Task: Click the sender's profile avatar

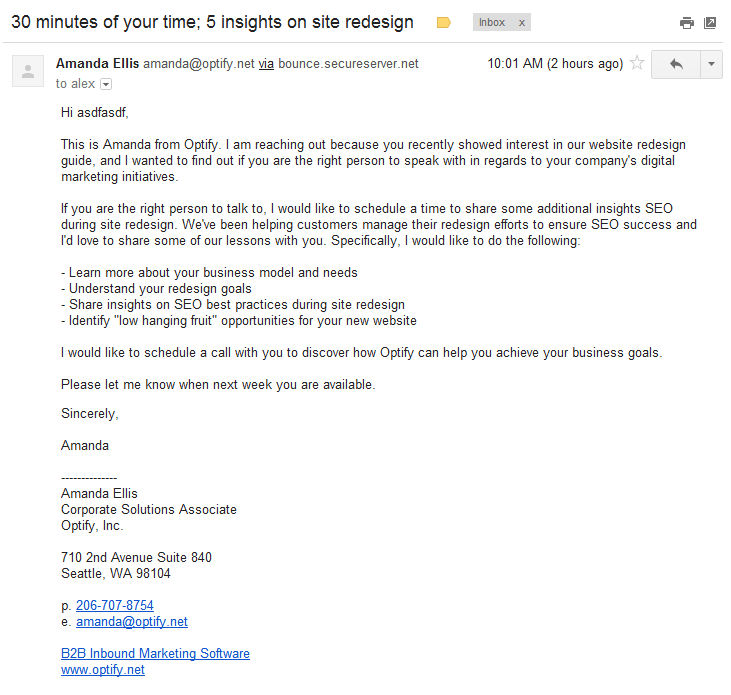Action: 28,71
